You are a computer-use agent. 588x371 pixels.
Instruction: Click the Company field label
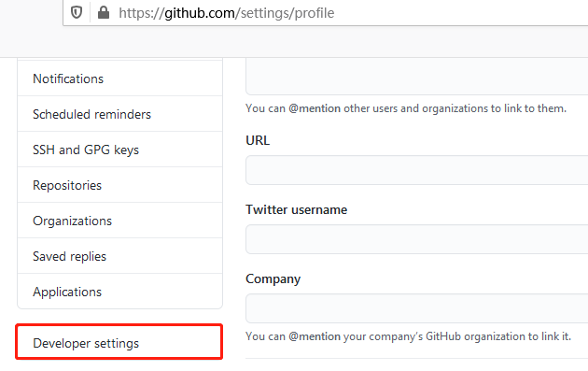coord(273,279)
